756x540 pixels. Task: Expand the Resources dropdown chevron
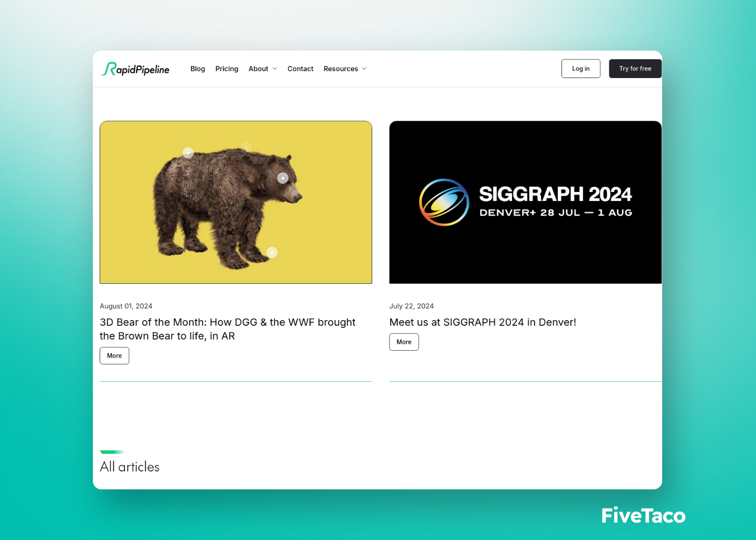[364, 69]
